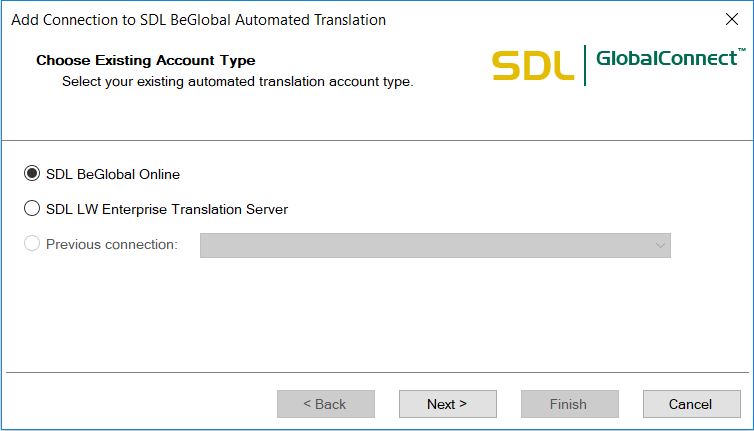This screenshot has height=431, width=754.
Task: Click the < Back button
Action: point(325,404)
